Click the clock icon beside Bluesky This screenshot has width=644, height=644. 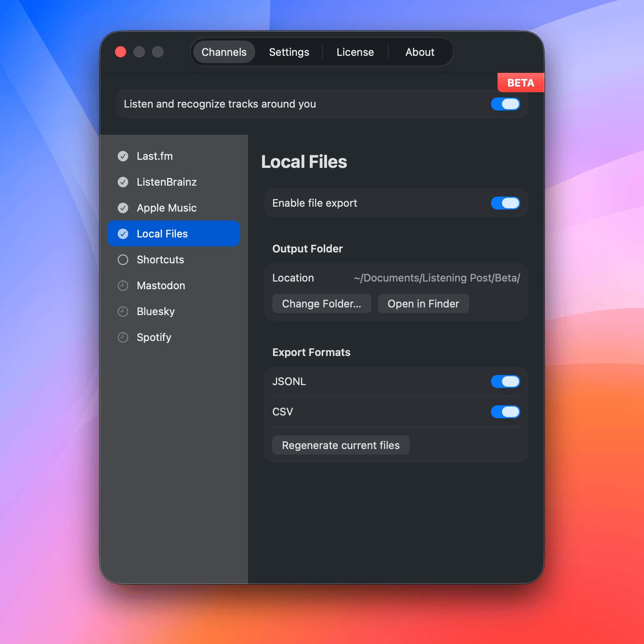[x=123, y=311]
